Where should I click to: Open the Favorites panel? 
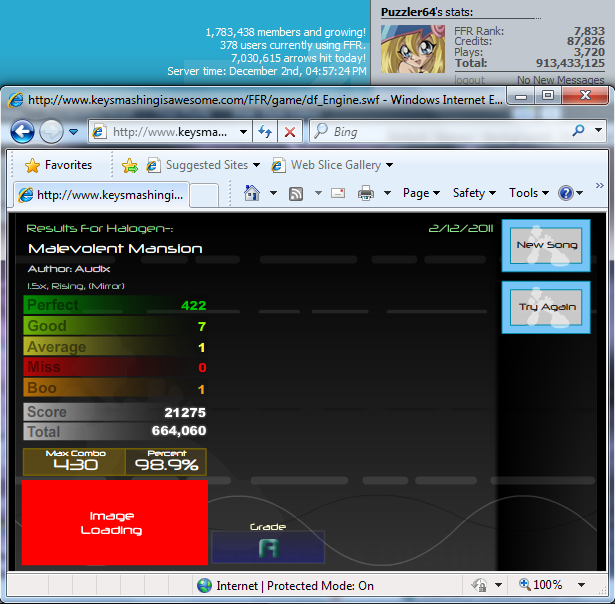point(58,165)
